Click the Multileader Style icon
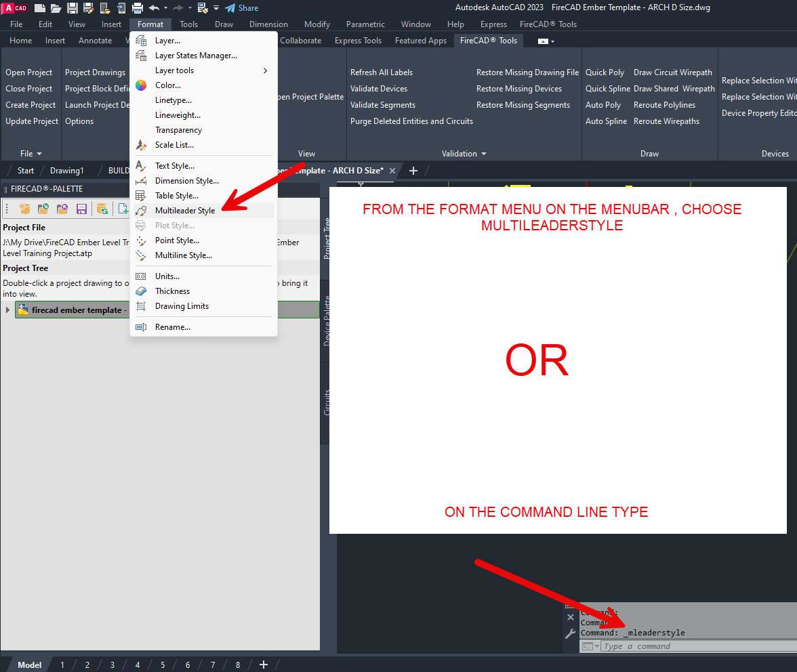Viewport: 797px width, 672px height. click(141, 210)
